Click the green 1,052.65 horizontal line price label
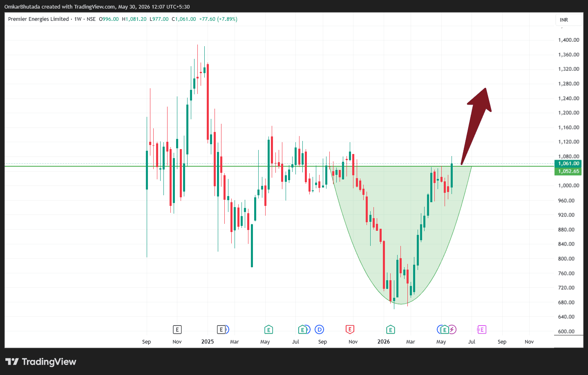 pos(568,171)
